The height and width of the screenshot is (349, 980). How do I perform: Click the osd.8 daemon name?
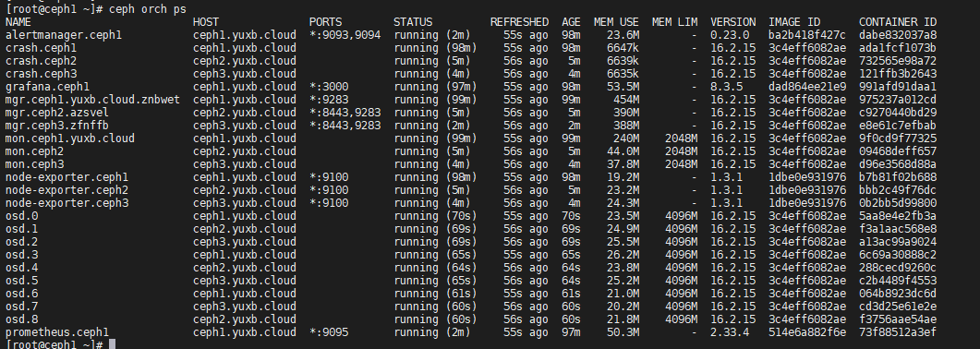[x=21, y=319]
